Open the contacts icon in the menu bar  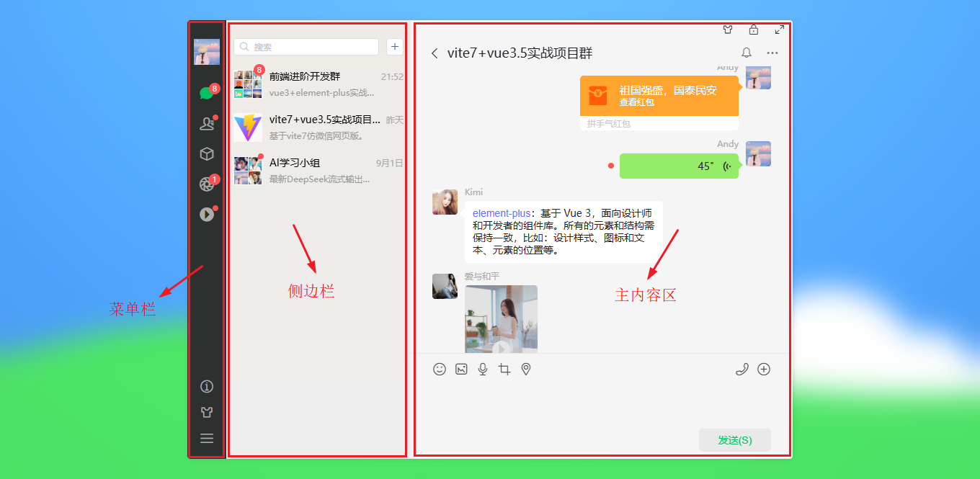click(x=207, y=124)
